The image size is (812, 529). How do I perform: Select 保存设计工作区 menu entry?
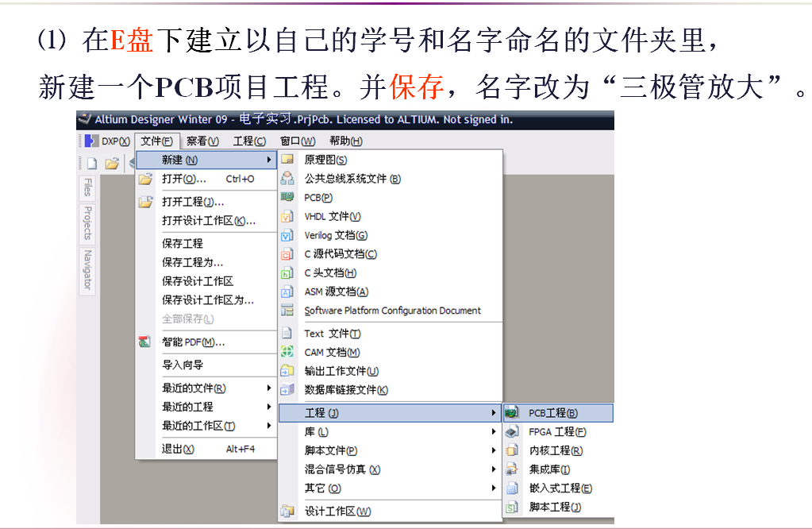coord(206,281)
